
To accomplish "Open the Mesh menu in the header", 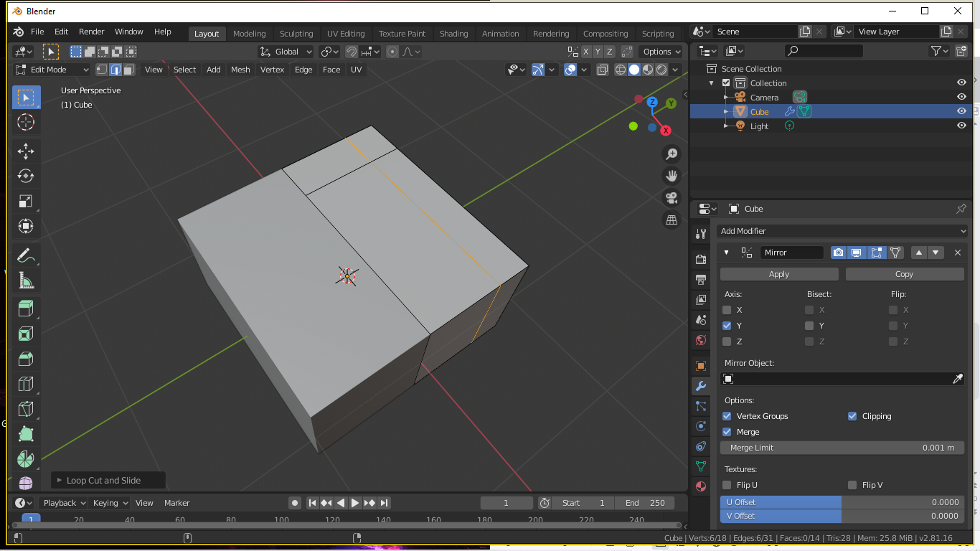I will coord(240,70).
